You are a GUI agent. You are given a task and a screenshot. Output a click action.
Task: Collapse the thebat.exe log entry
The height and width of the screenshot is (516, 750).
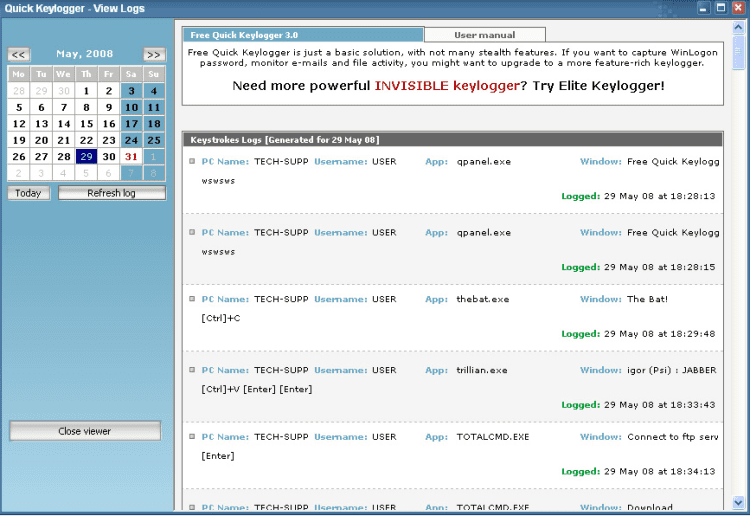click(x=192, y=299)
